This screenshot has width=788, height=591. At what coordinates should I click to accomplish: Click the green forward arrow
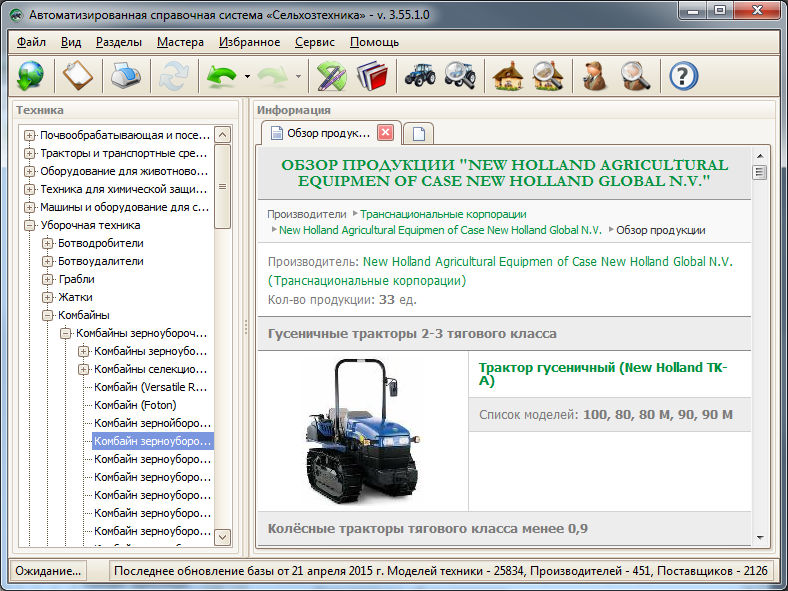point(272,76)
